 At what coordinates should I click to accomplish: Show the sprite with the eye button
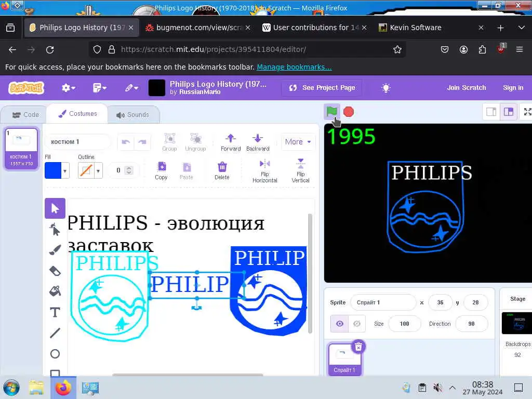tap(340, 324)
